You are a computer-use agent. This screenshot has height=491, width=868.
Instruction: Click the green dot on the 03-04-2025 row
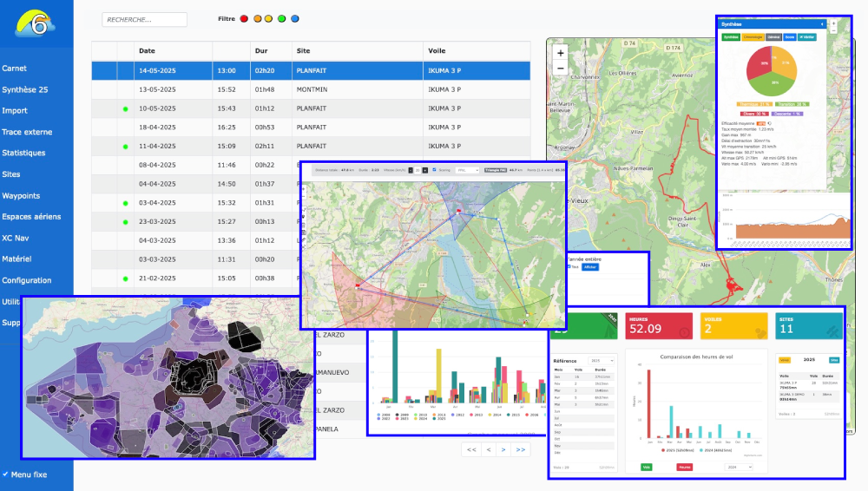126,203
